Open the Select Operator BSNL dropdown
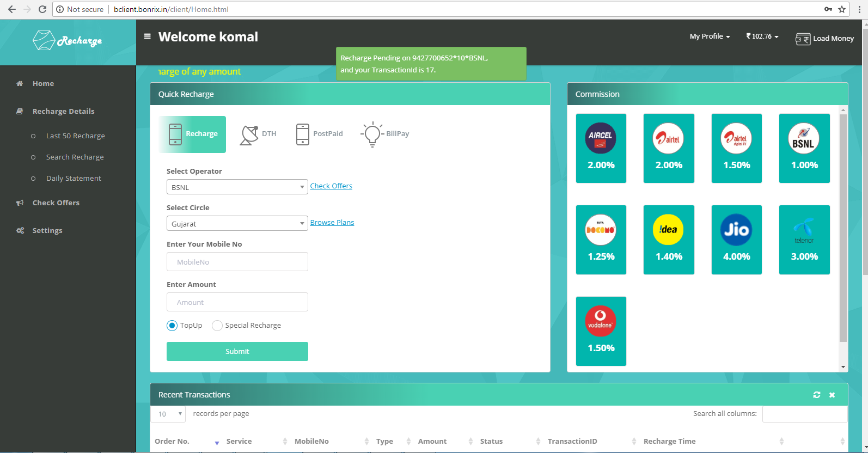Screen dimensions: 868x453 (237, 187)
